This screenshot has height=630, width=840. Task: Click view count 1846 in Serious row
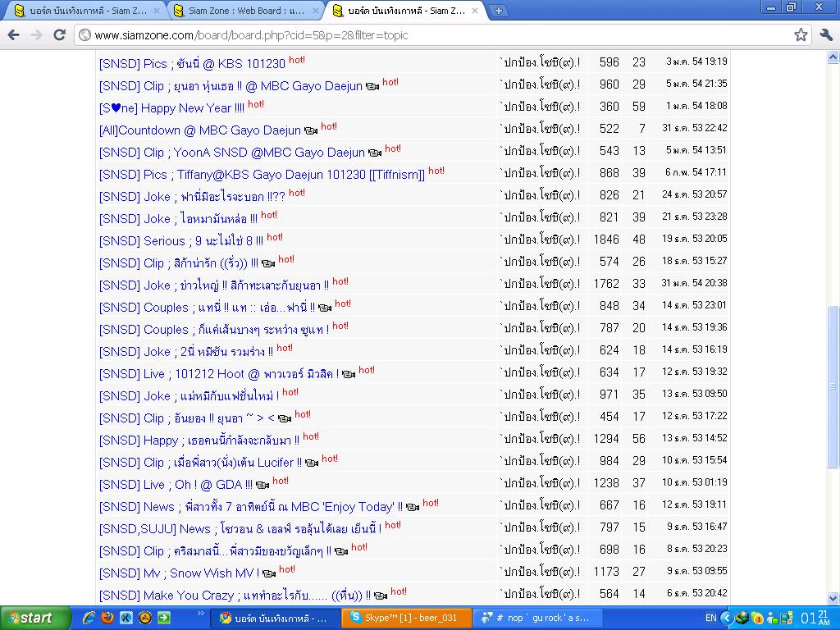pyautogui.click(x=606, y=240)
